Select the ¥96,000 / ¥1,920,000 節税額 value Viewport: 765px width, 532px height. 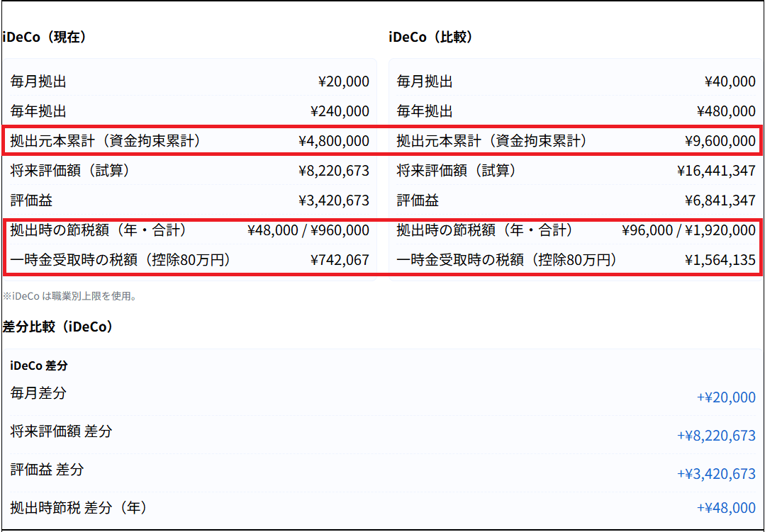point(688,230)
